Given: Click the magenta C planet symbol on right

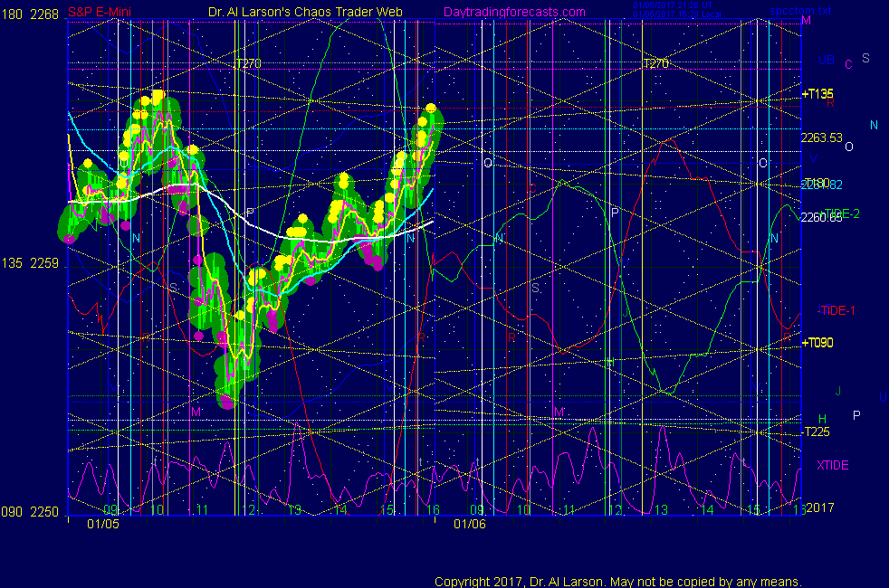Looking at the screenshot, I should coord(848,64).
